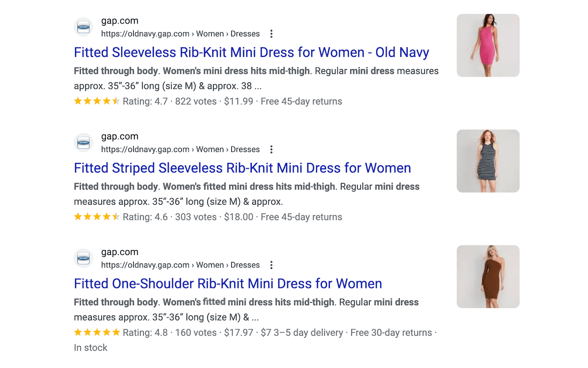
Task: Click five-star rating of 4.8 result
Action: (97, 333)
